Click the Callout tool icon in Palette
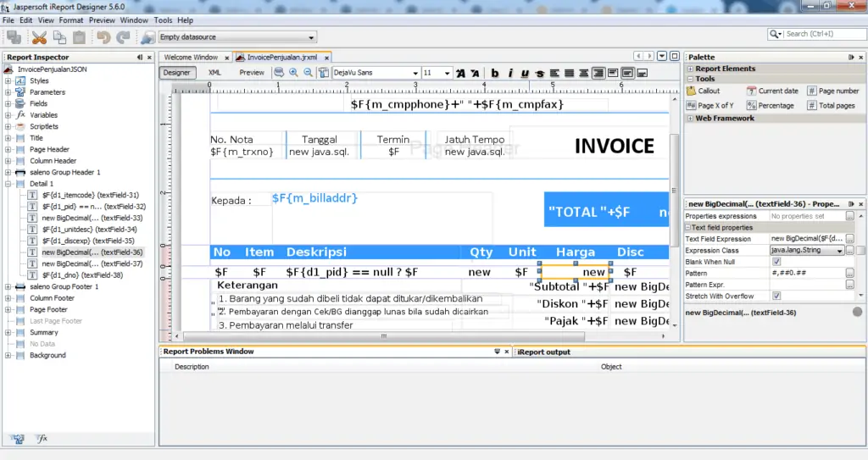The height and width of the screenshot is (460, 868). (692, 91)
